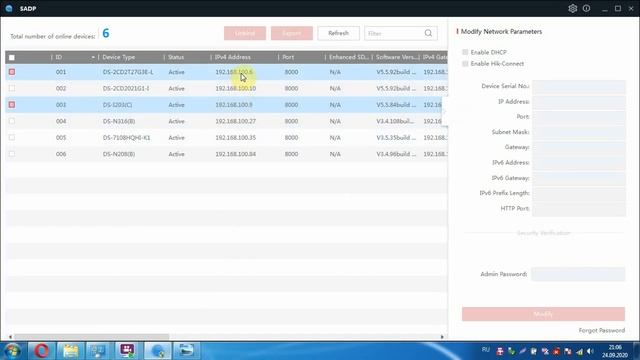This screenshot has height=360, width=640.
Task: Click IP address 192.168.100.84
Action: [x=236, y=154]
